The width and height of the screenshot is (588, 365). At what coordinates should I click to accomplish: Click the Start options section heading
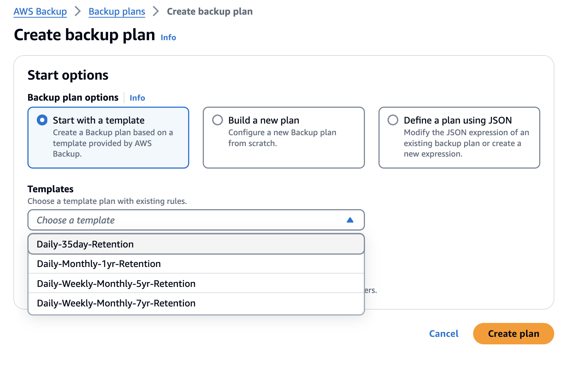coord(68,75)
